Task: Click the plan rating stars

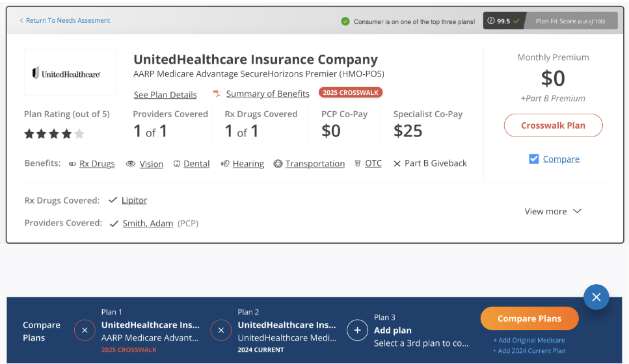Action: click(54, 133)
